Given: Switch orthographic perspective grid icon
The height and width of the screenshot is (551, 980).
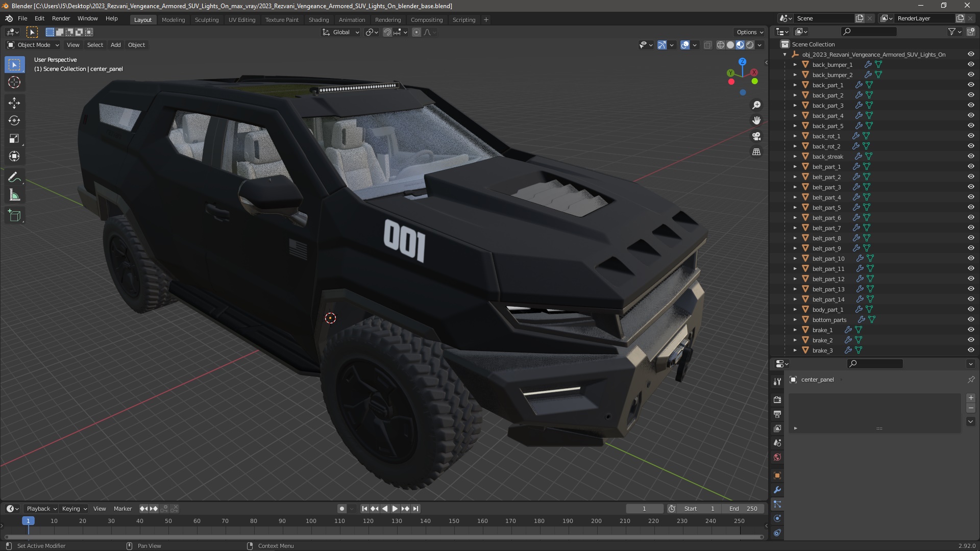Looking at the screenshot, I should click(x=756, y=152).
